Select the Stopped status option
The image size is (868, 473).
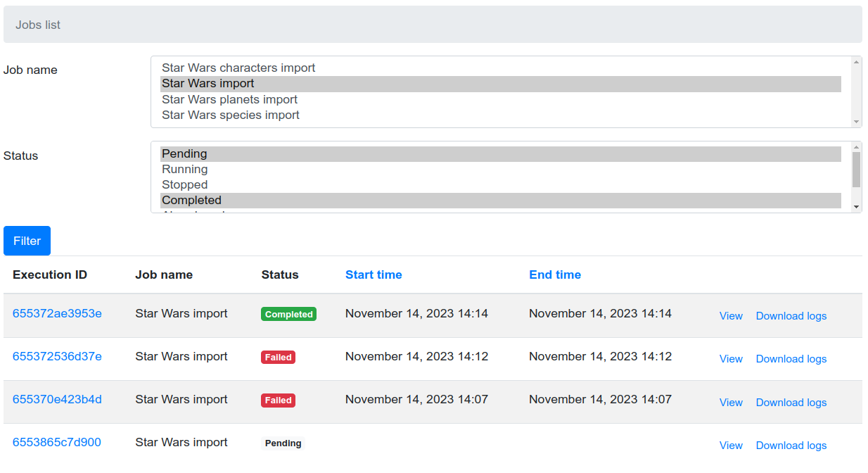pyautogui.click(x=500, y=185)
